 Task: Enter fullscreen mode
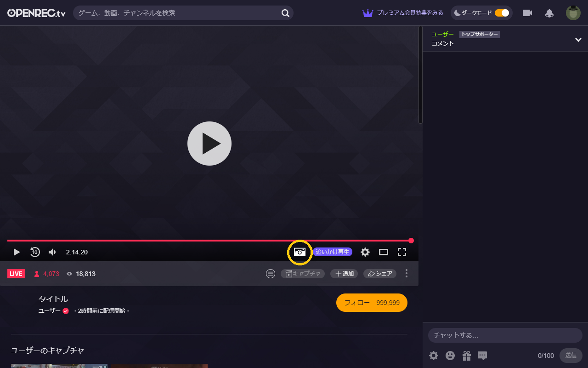(402, 252)
